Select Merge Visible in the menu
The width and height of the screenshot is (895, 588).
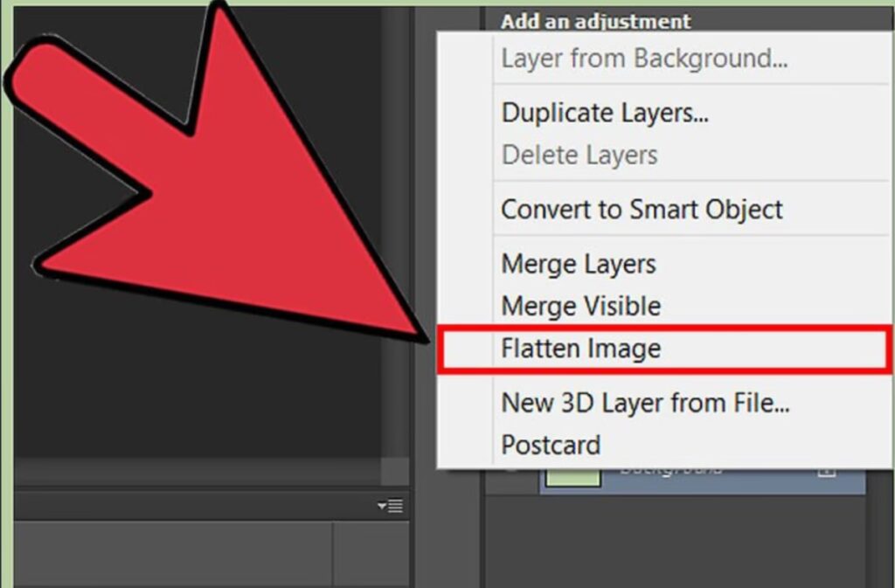tap(580, 307)
